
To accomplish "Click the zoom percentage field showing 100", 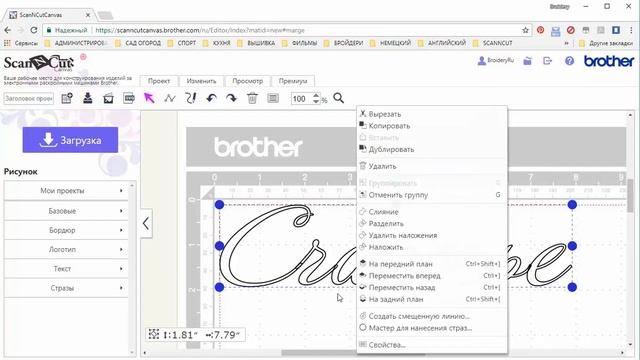I will 302,99.
